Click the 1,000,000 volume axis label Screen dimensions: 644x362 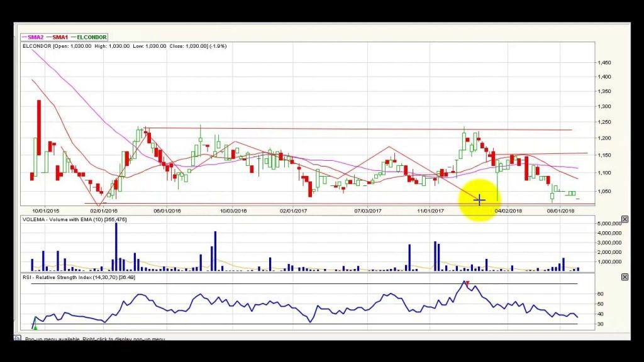click(x=609, y=262)
